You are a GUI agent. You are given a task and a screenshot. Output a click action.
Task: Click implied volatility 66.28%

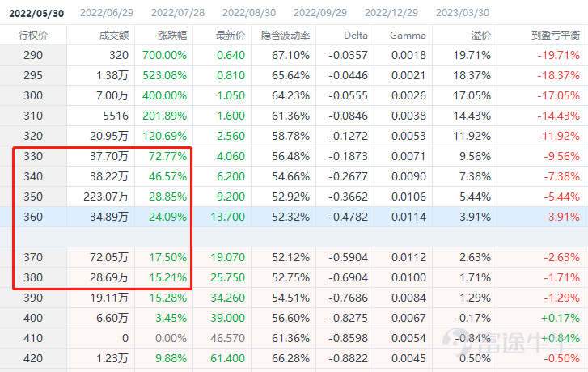click(291, 359)
